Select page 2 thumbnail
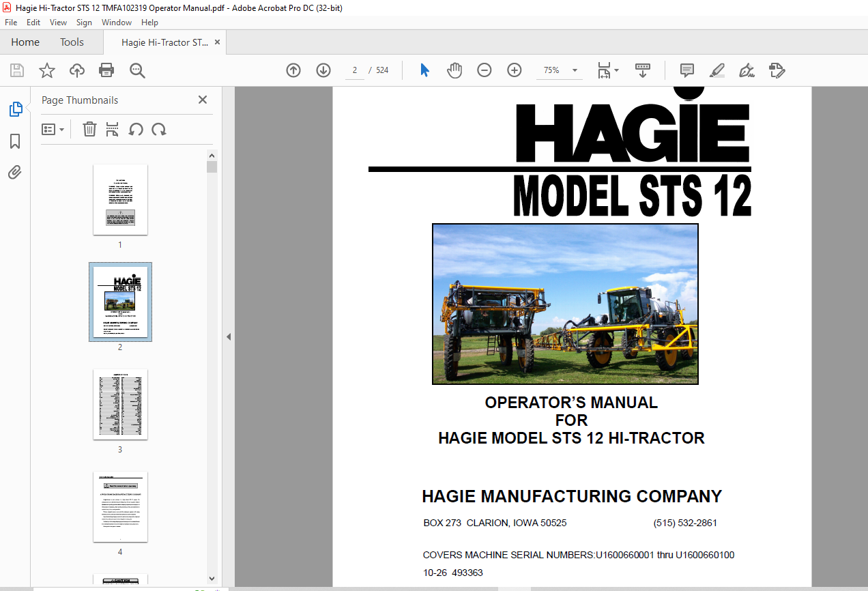This screenshot has width=868, height=591. coord(120,302)
